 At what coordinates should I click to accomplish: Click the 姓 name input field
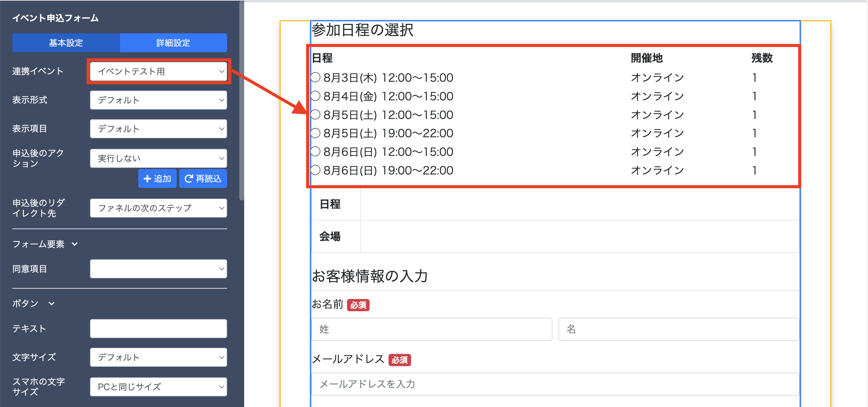pos(432,329)
